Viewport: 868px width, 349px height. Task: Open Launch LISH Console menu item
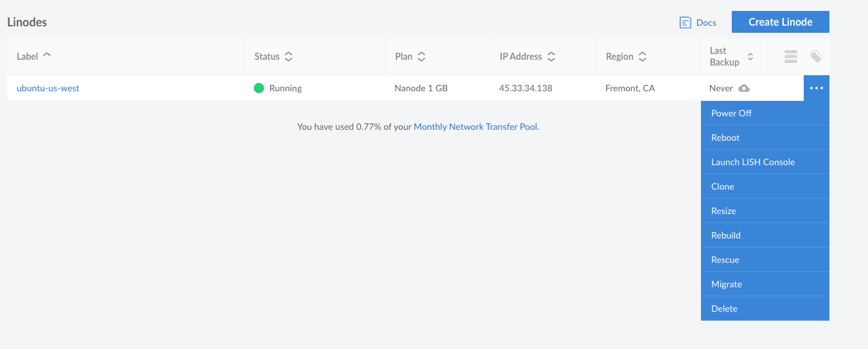coord(753,162)
